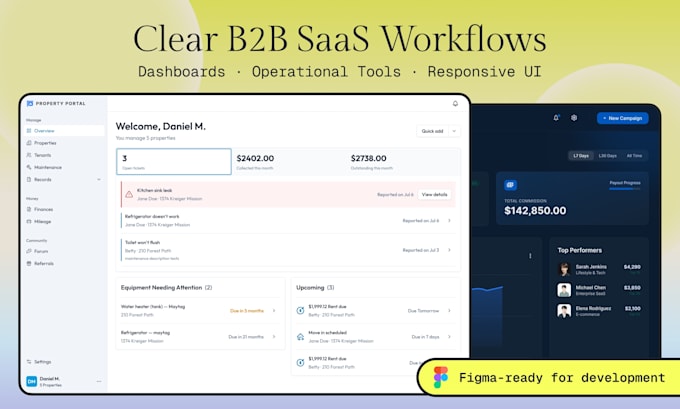Open the Quick add dropdown arrow
The image size is (680, 409).
tap(454, 131)
